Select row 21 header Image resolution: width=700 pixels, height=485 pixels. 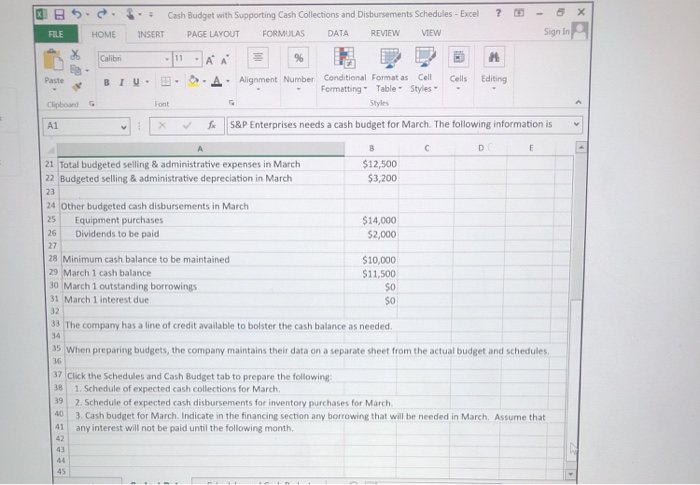tap(50, 164)
